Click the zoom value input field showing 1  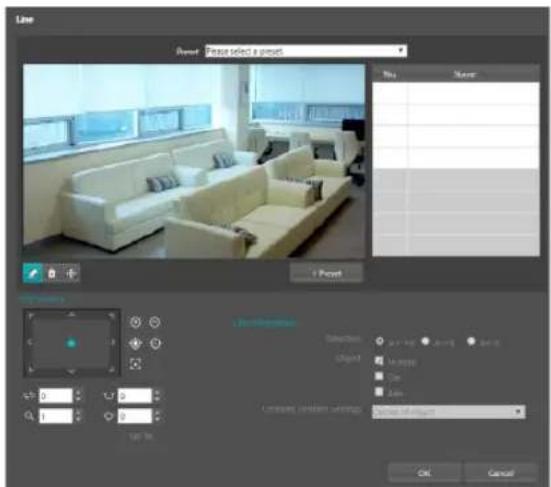pyautogui.click(x=56, y=416)
